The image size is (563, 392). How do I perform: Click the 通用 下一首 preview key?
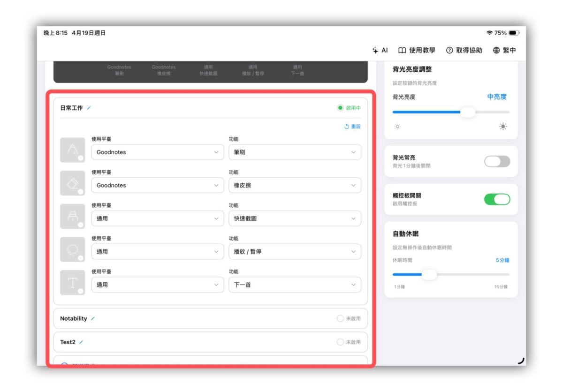(297, 70)
